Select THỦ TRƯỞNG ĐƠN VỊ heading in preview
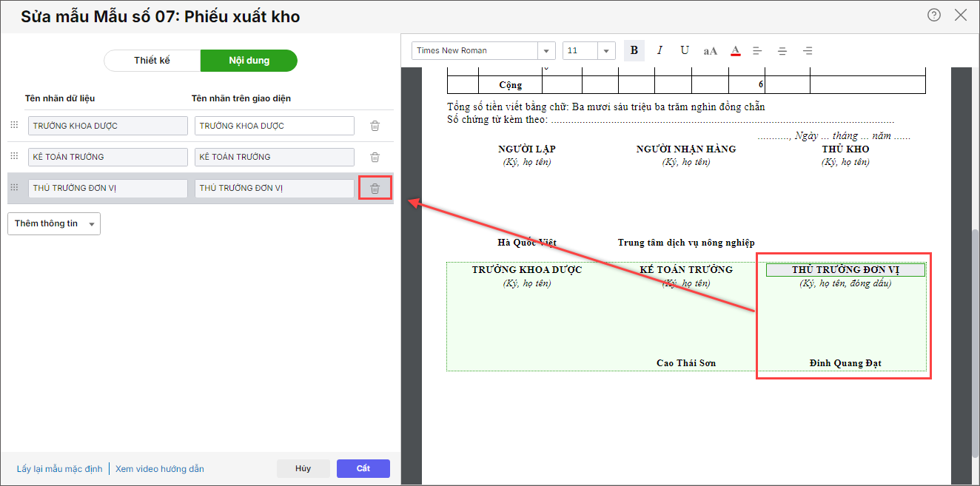Viewport: 980px width, 486px height. tap(845, 270)
